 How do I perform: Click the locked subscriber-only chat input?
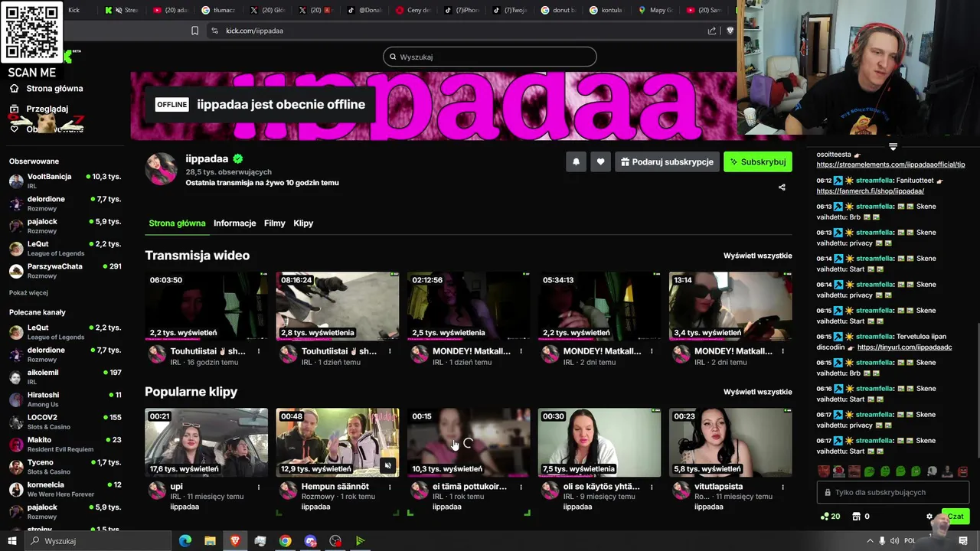(x=893, y=493)
